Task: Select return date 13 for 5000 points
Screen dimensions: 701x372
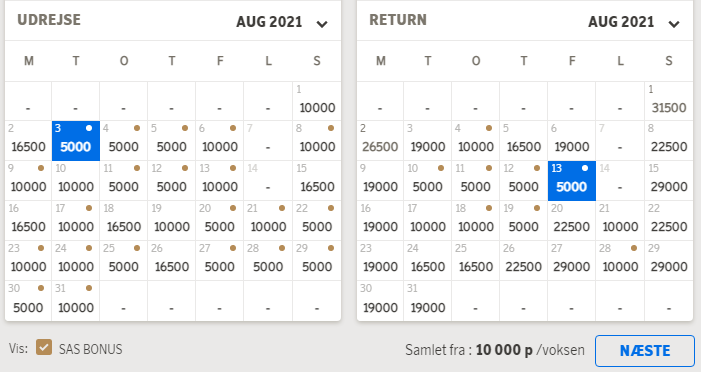Action: pyautogui.click(x=571, y=181)
